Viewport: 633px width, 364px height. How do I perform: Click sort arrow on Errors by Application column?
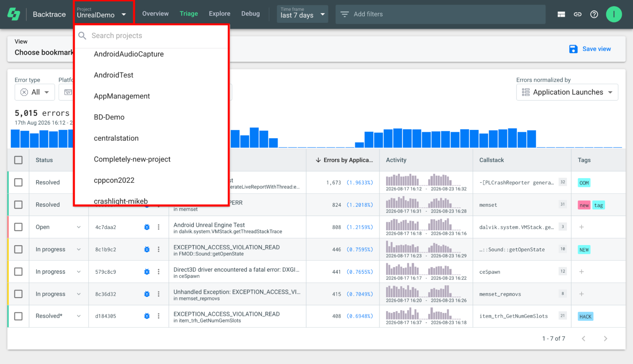318,160
